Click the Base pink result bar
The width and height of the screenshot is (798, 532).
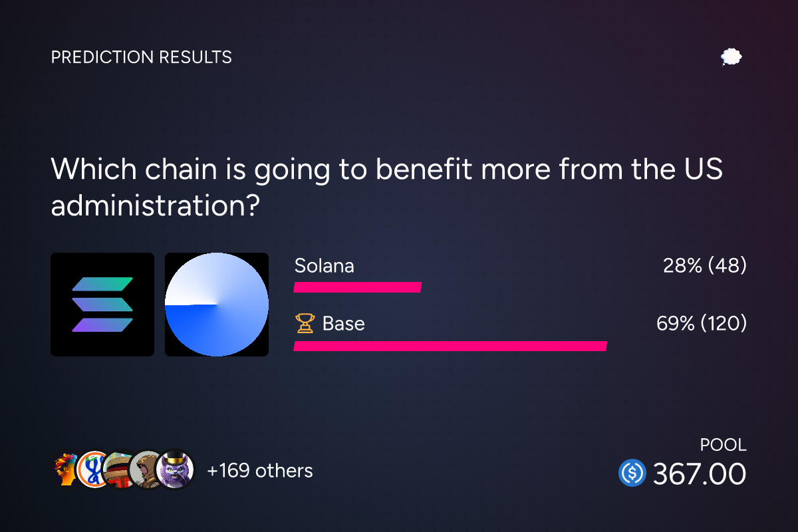click(x=450, y=346)
